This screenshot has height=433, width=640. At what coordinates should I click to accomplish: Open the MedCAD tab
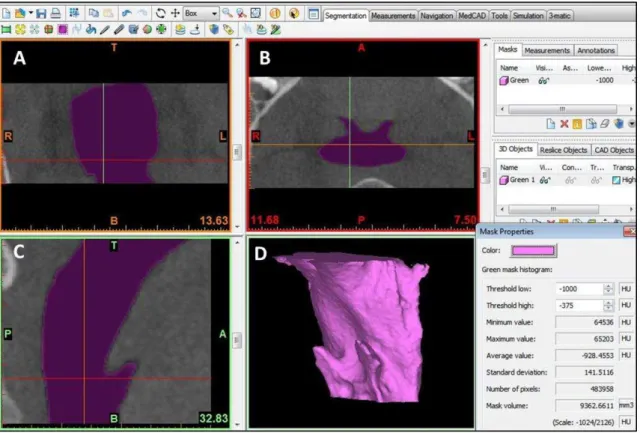coord(472,16)
